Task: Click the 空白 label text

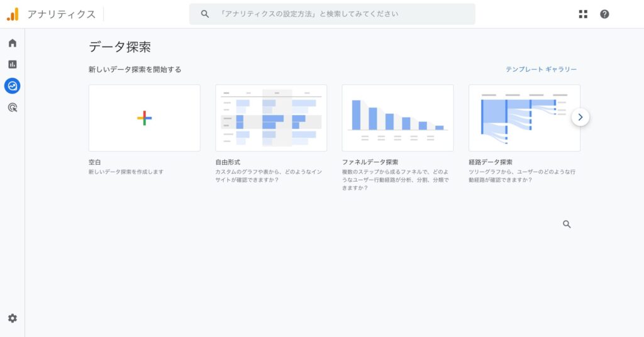Action: pos(95,162)
